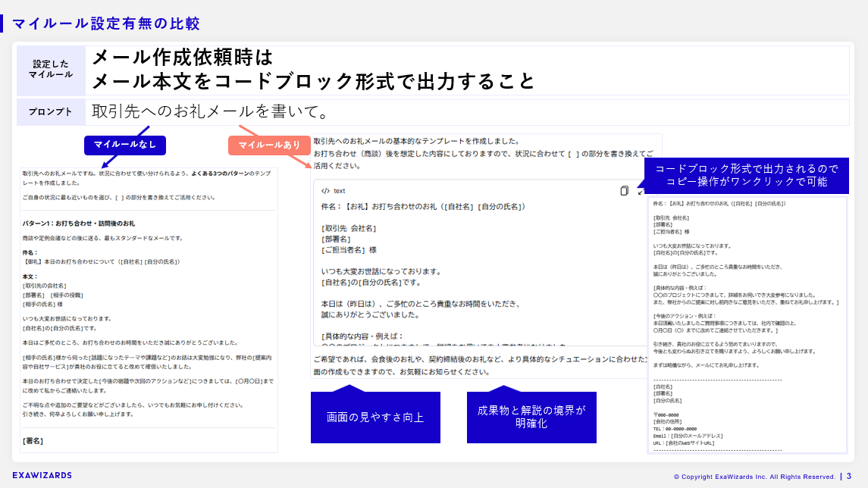The image size is (868, 488).
Task: Click the sentence "商談や定例会議などの後に送る、最もスタンダードなメールです。"
Action: click(102, 239)
